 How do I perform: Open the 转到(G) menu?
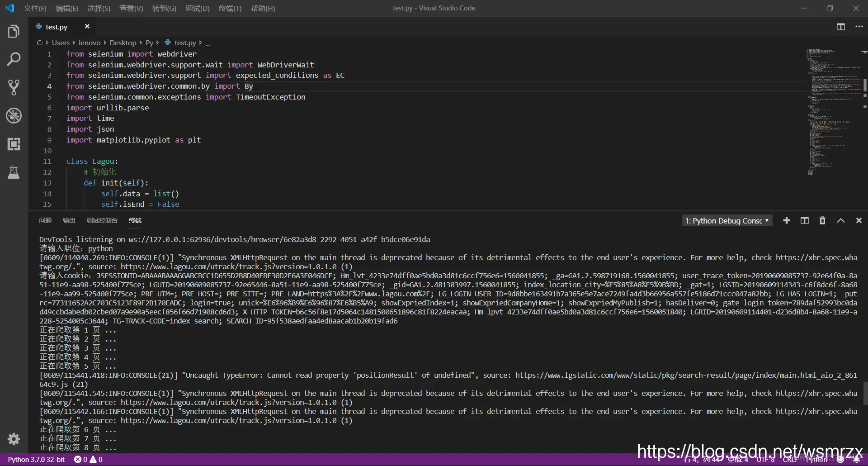164,8
